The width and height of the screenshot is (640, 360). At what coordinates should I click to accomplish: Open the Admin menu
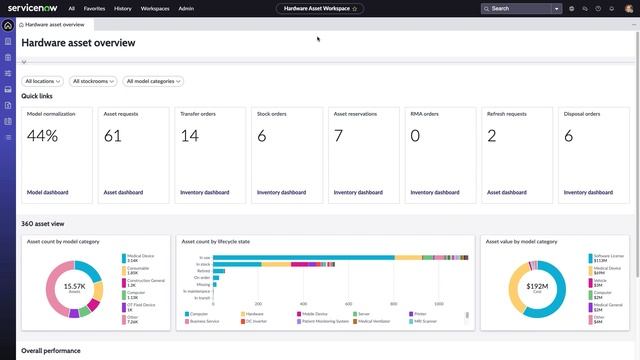(186, 9)
